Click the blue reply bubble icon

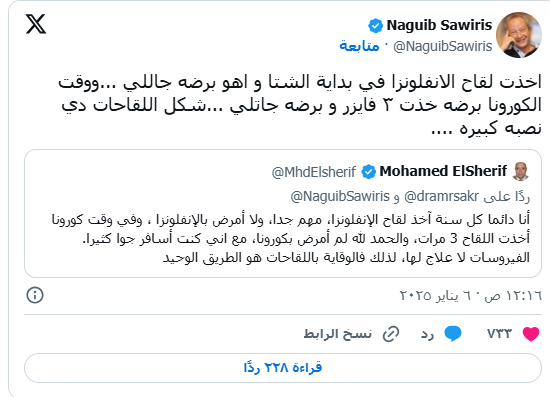[453, 333]
